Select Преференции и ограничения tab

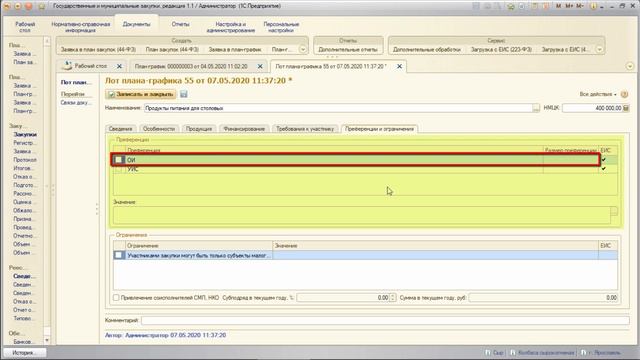coord(379,129)
